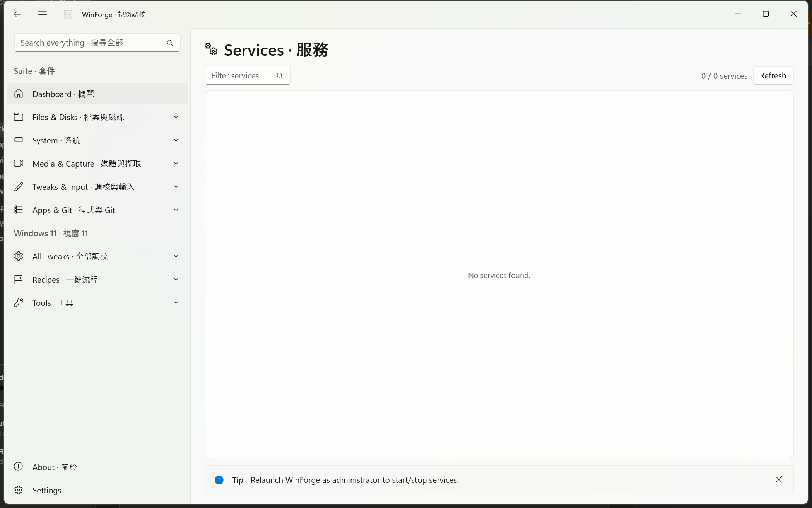Screen dimensions: 812x508
Task: Refresh the services list
Action: click(773, 75)
